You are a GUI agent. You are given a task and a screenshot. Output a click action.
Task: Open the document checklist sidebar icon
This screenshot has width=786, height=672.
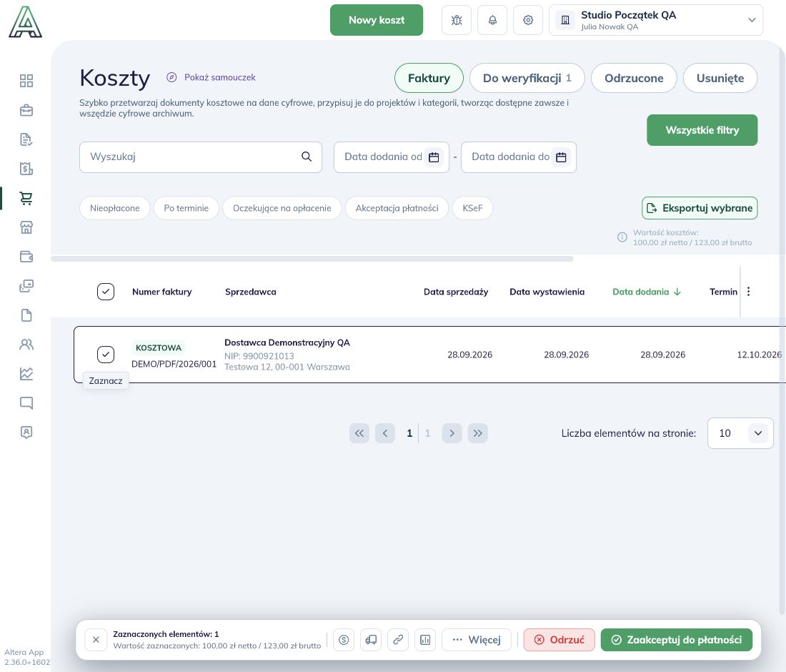coord(26,139)
